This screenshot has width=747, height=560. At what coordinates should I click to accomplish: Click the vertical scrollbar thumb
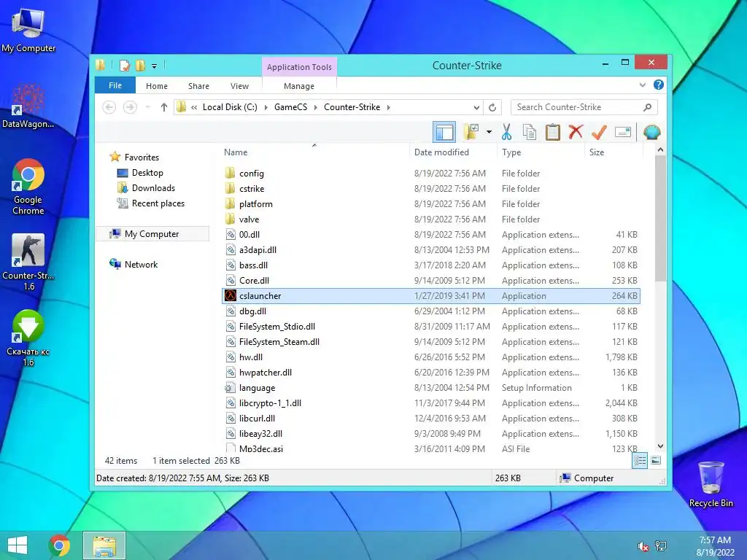click(x=659, y=218)
